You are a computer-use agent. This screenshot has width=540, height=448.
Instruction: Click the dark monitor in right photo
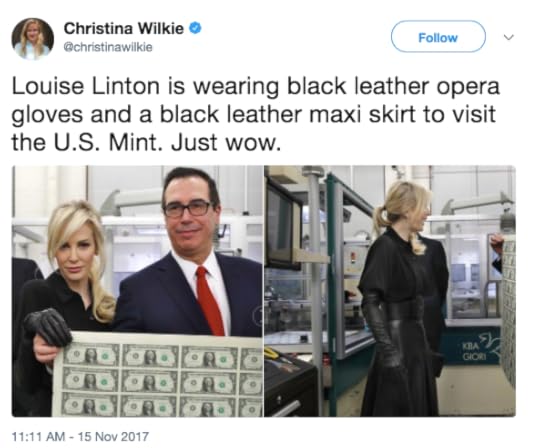tap(283, 224)
